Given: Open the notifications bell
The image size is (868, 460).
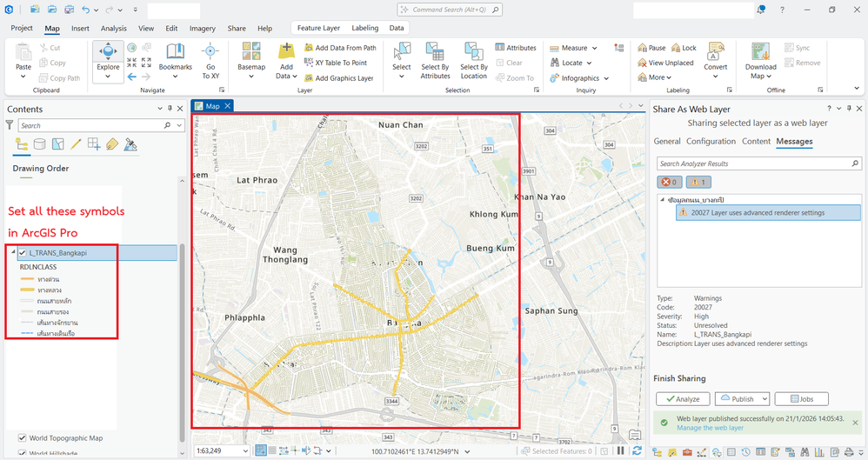Looking at the screenshot, I should pyautogui.click(x=761, y=10).
